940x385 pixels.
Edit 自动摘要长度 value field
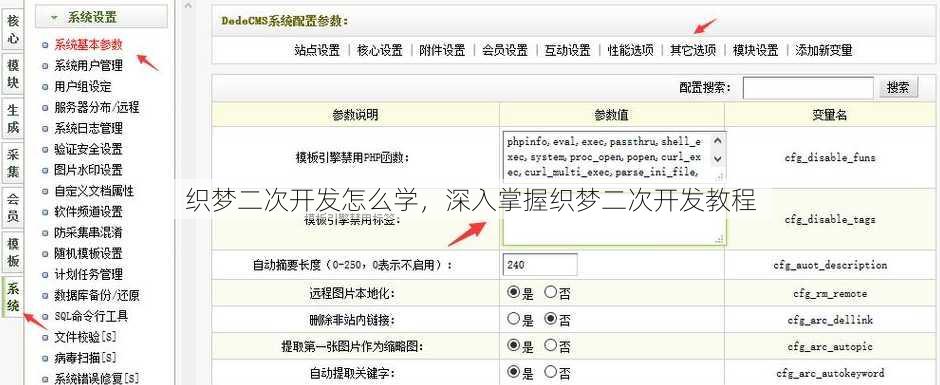(540, 264)
